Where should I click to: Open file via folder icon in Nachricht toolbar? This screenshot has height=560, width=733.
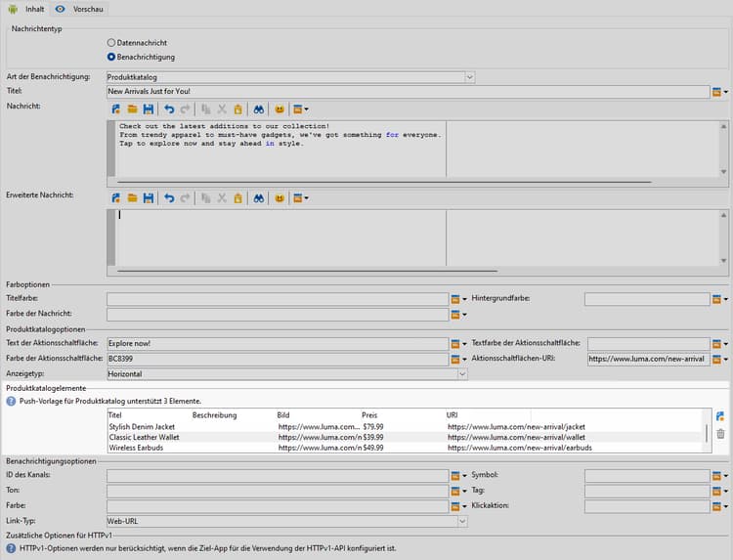[132, 109]
